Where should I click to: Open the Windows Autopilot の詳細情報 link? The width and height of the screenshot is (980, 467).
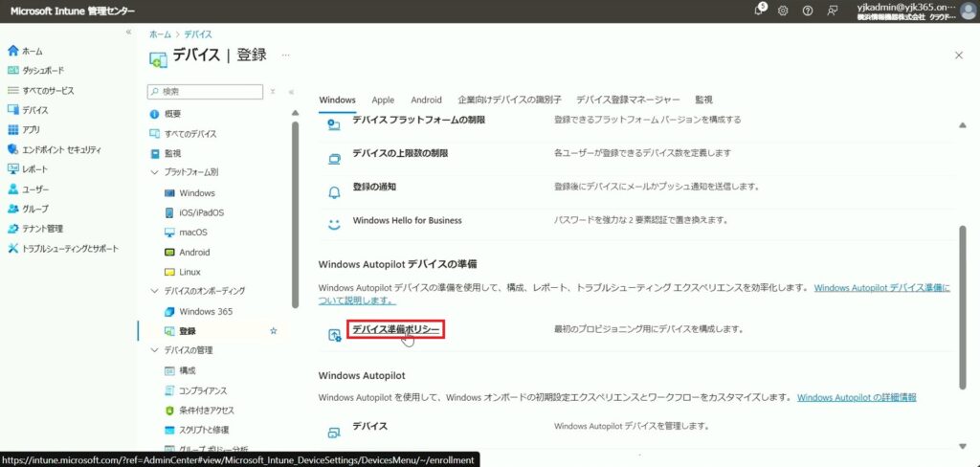click(857, 397)
